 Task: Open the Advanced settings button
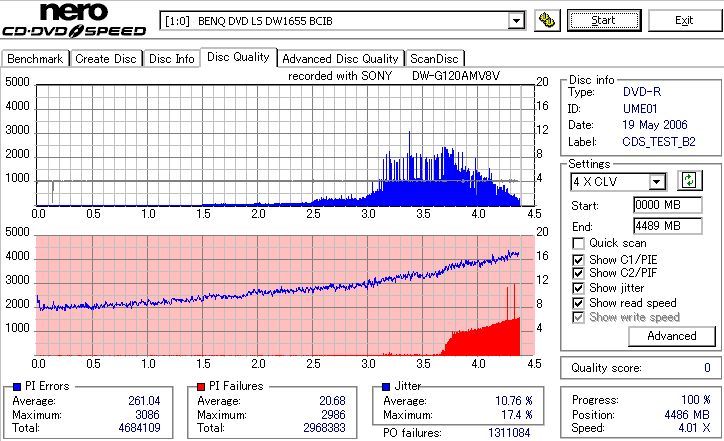(x=672, y=336)
